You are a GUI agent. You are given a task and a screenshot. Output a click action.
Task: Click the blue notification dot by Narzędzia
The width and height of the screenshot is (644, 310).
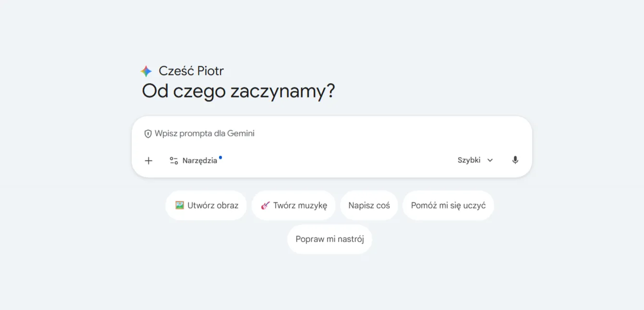click(220, 157)
